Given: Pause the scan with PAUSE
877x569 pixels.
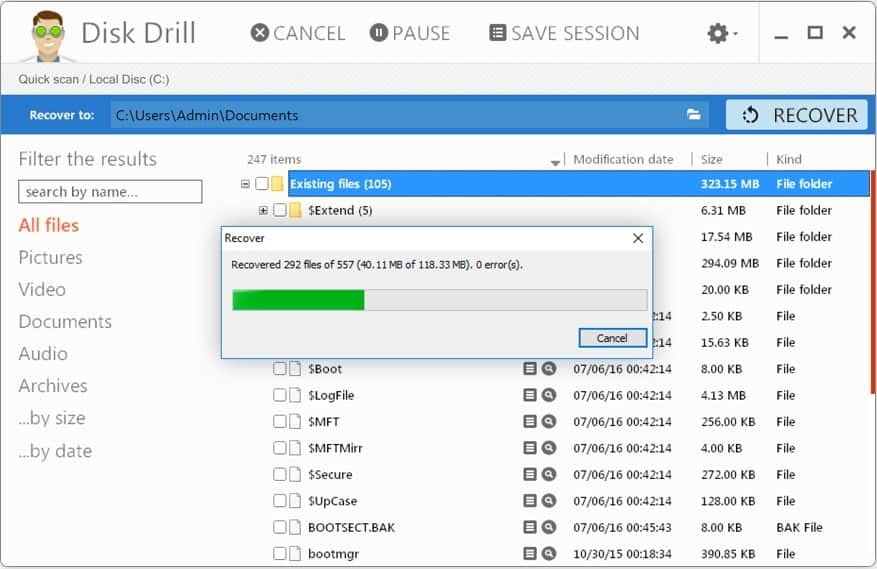Looking at the screenshot, I should [x=410, y=33].
